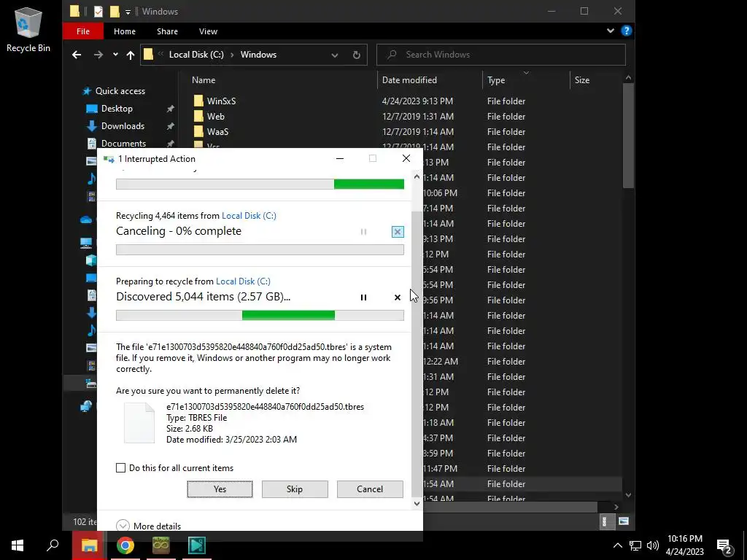Open the recent locations dropdown arrow
The image size is (747, 560).
115,55
